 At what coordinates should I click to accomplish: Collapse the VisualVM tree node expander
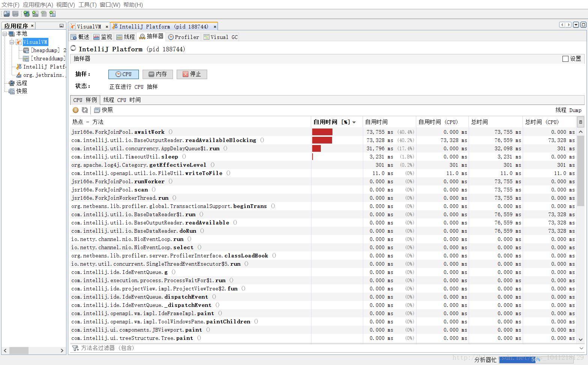point(12,42)
